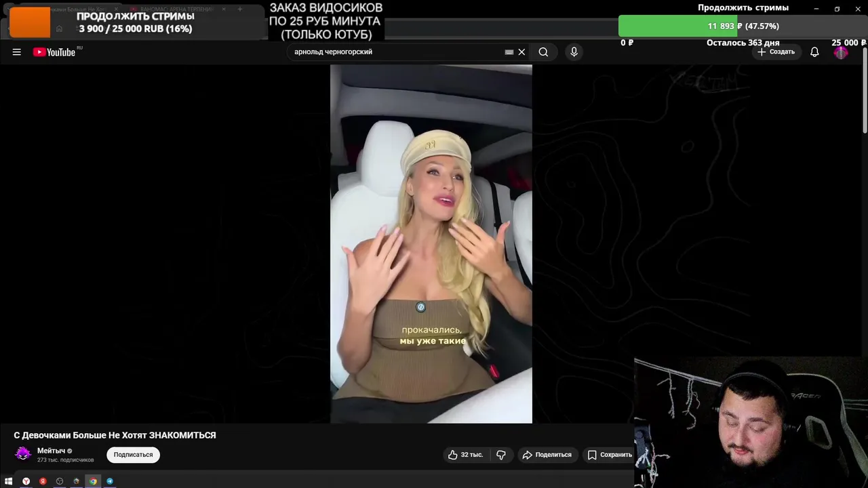The image size is (868, 488).
Task: Go to YouTube home via logo
Action: pyautogui.click(x=54, y=52)
